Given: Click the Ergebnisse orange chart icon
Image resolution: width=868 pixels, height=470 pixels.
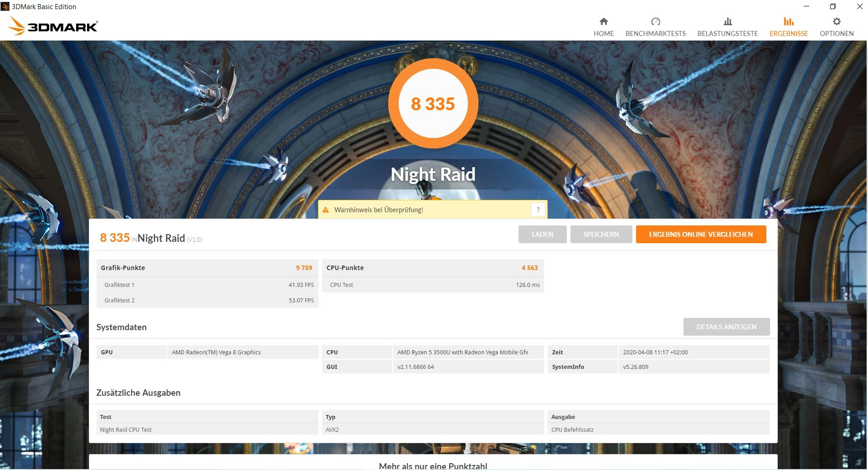Looking at the screenshot, I should click(x=789, y=21).
